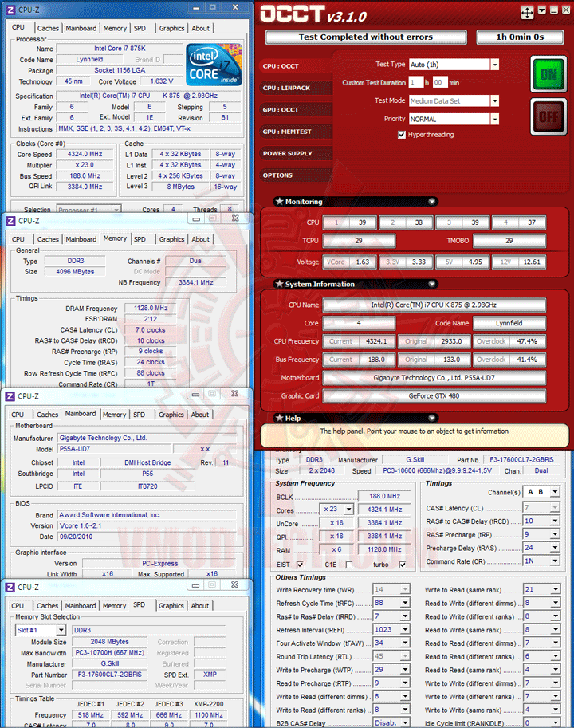Open the Command Rate (CR) 1N dropdown

555,561
